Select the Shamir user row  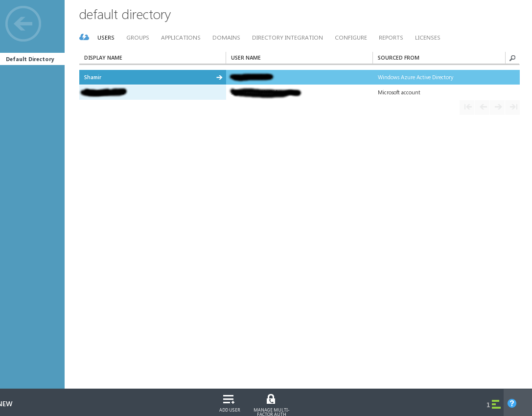[299, 77]
